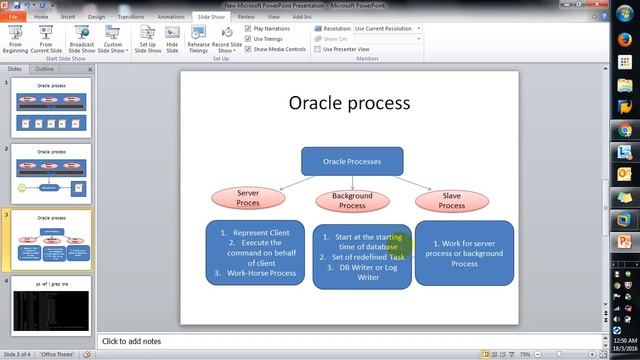Click Save in Quick Access Toolbar
This screenshot has height=360, width=640.
(x=17, y=5)
